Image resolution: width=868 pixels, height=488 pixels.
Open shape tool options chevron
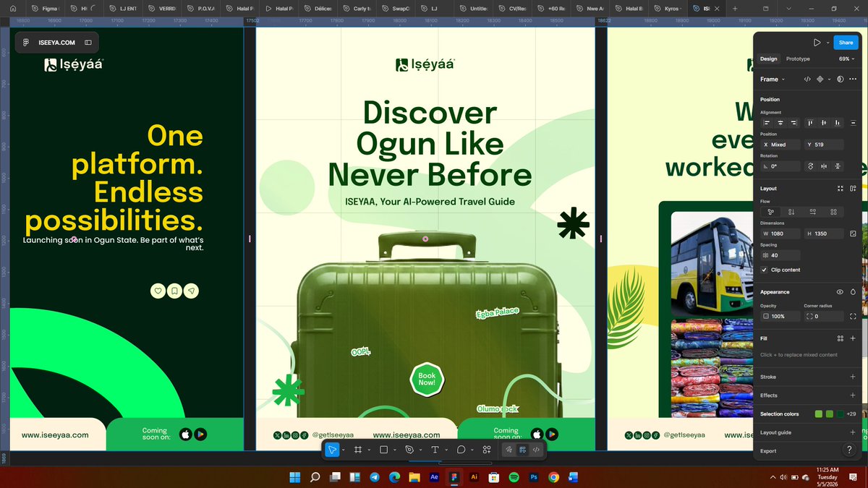click(x=395, y=450)
